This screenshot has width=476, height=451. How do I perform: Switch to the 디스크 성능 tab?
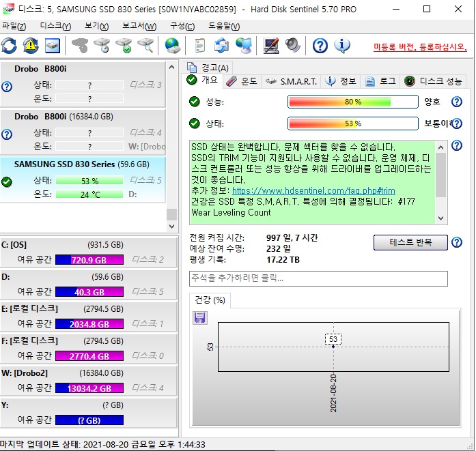433,81
